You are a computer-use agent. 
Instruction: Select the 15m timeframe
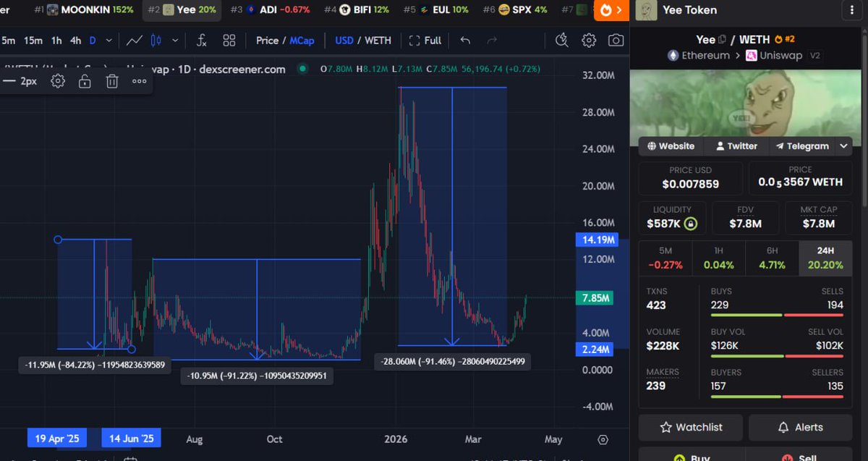(x=33, y=41)
